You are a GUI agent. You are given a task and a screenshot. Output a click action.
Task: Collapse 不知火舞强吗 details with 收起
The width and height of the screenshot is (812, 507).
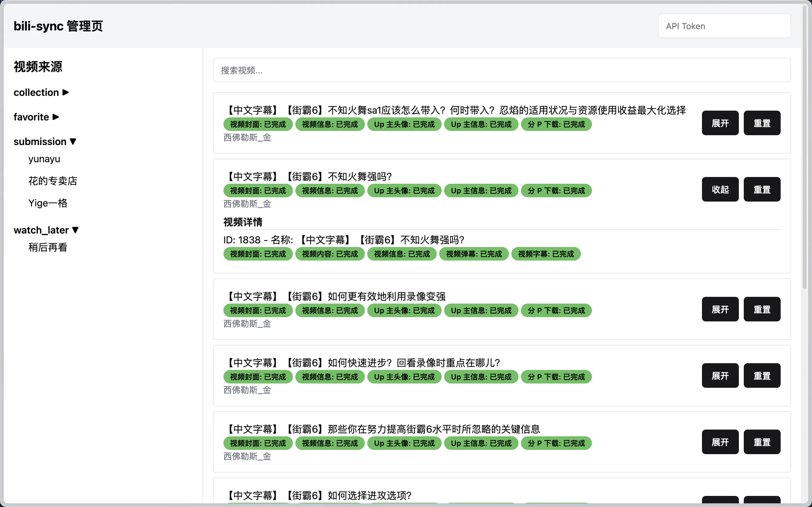coord(720,190)
